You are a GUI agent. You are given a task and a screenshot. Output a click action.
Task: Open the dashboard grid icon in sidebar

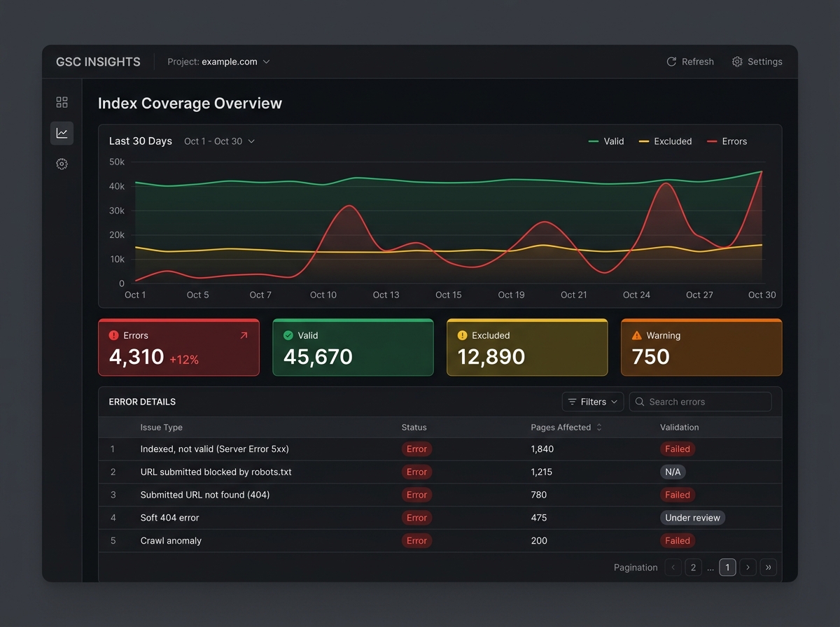point(62,102)
